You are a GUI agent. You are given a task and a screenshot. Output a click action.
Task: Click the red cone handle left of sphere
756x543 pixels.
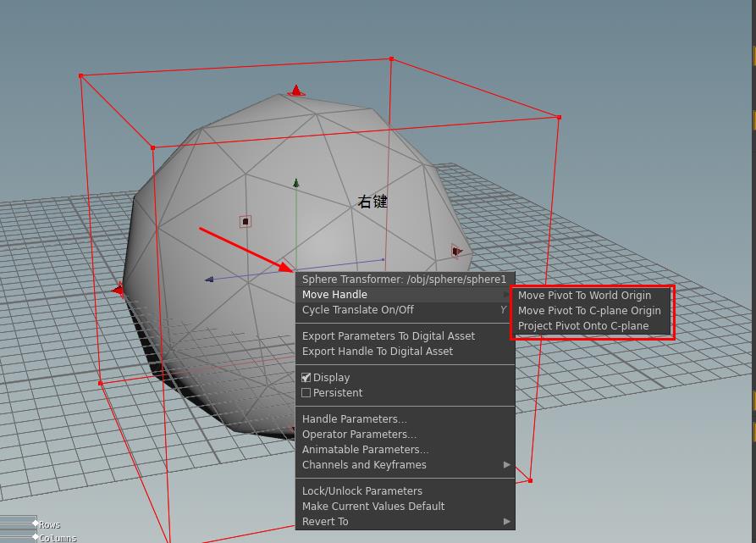(118, 290)
